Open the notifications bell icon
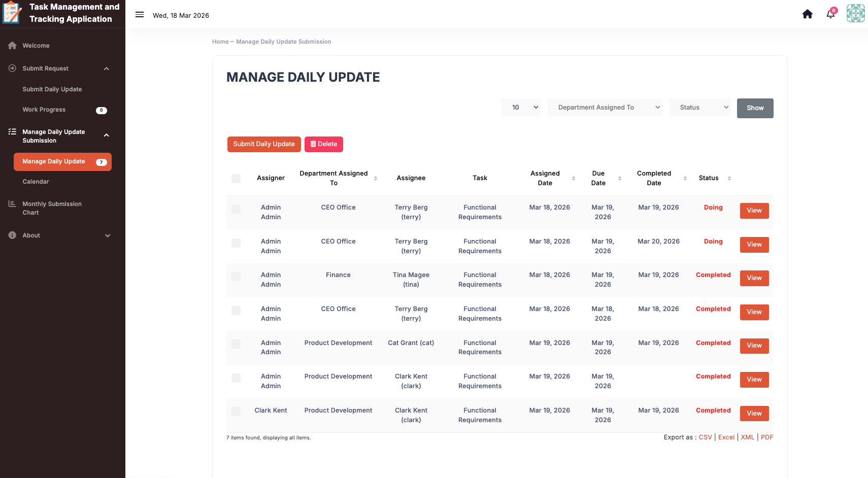 pyautogui.click(x=830, y=14)
